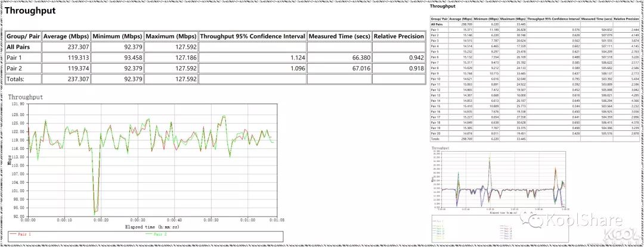This screenshot has width=644, height=247.
Task: Click the Pair 2 row label in two-pair table
Action: click(14, 68)
